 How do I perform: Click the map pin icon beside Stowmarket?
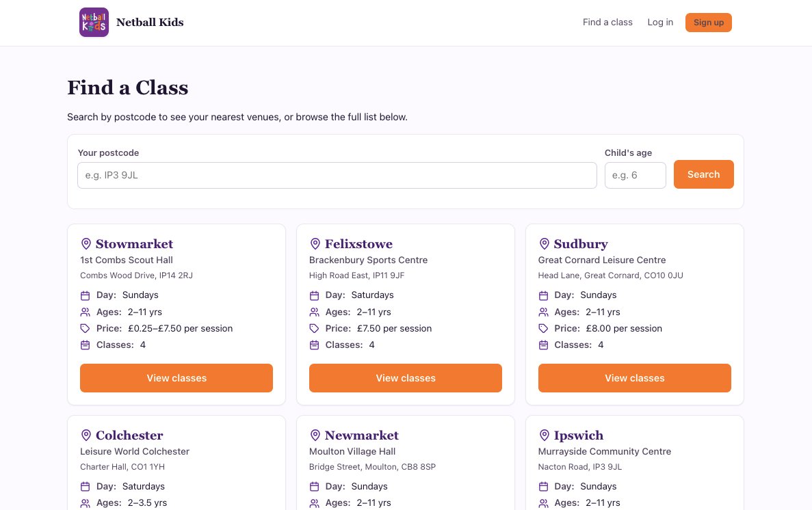click(x=86, y=243)
